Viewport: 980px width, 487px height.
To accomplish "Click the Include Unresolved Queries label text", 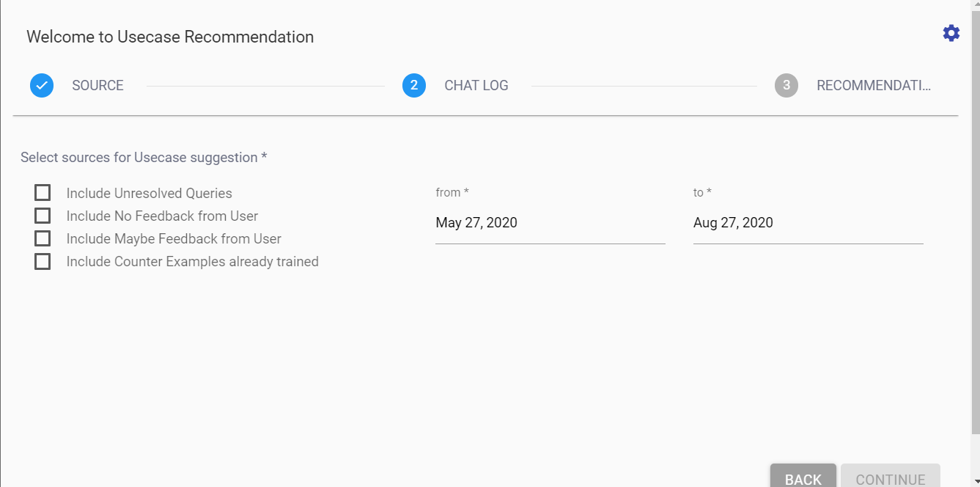I will (x=149, y=194).
